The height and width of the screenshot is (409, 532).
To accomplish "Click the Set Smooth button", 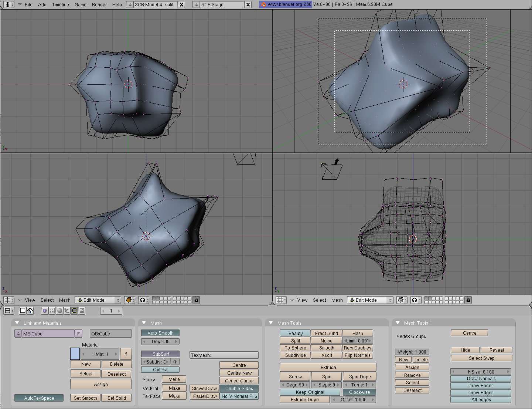I will point(85,398).
